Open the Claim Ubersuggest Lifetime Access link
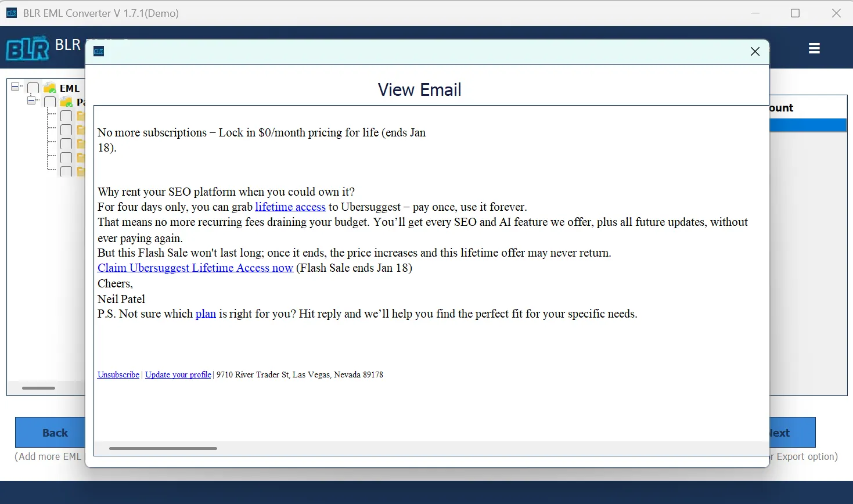This screenshot has height=504, width=853. pos(195,268)
